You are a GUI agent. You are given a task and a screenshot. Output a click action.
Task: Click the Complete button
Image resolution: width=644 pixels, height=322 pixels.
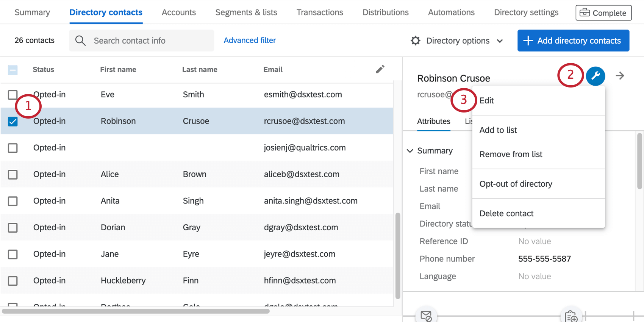[603, 13]
